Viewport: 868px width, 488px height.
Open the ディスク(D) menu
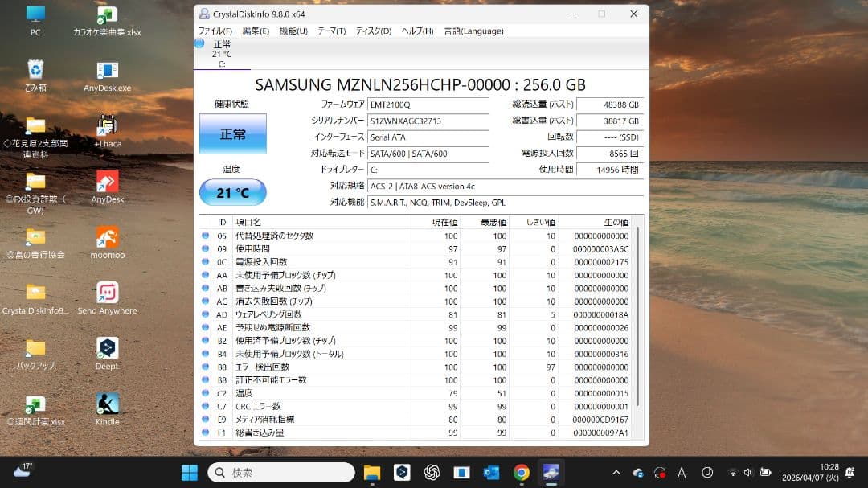374,31
